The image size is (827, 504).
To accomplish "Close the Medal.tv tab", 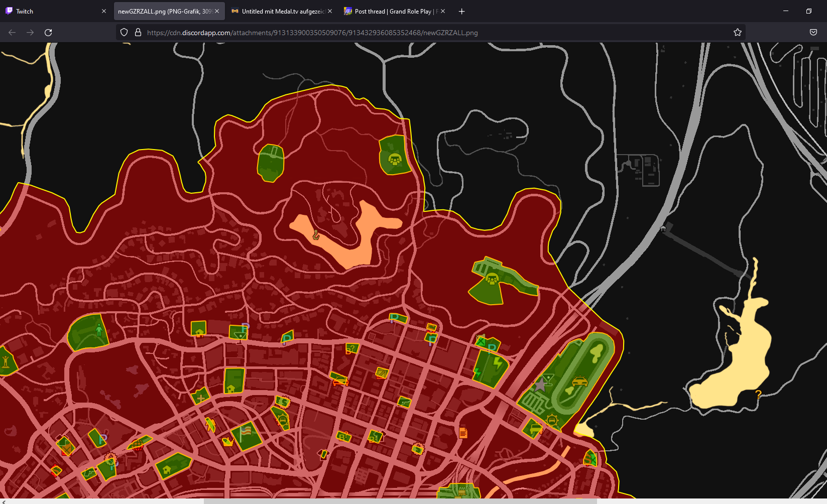I will [330, 11].
